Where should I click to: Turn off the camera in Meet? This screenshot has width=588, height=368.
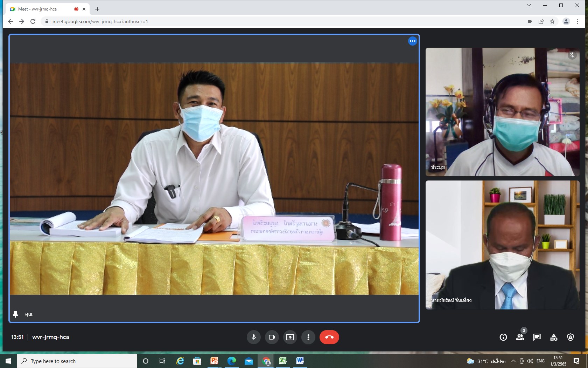272,337
